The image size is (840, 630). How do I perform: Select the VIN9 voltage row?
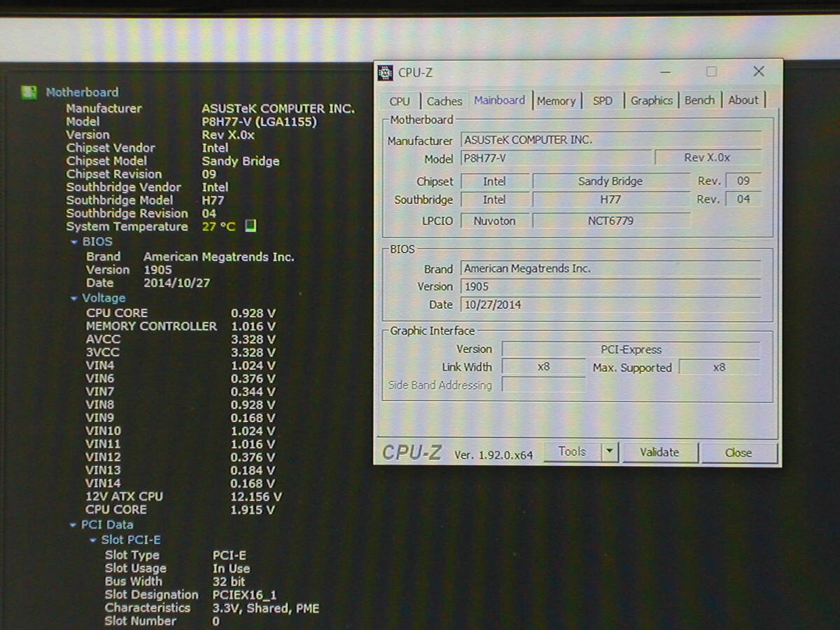(x=181, y=419)
